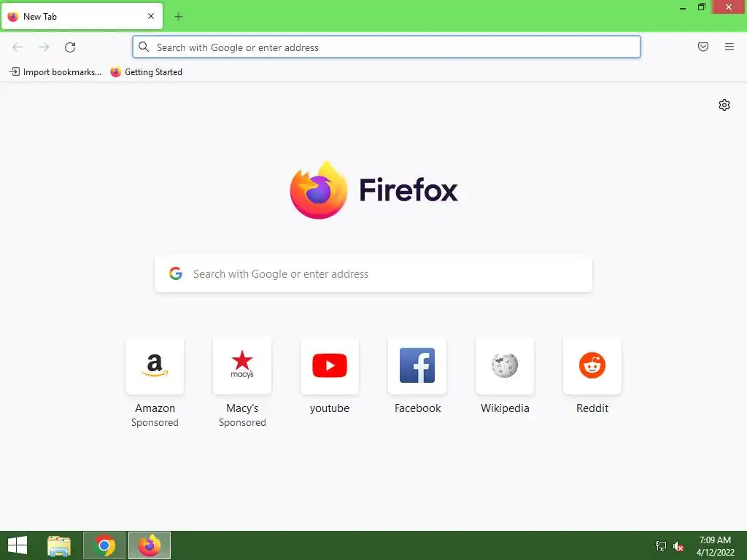Screen dimensions: 747x560
Task: Open the personalize new tab gear
Action: click(x=724, y=105)
